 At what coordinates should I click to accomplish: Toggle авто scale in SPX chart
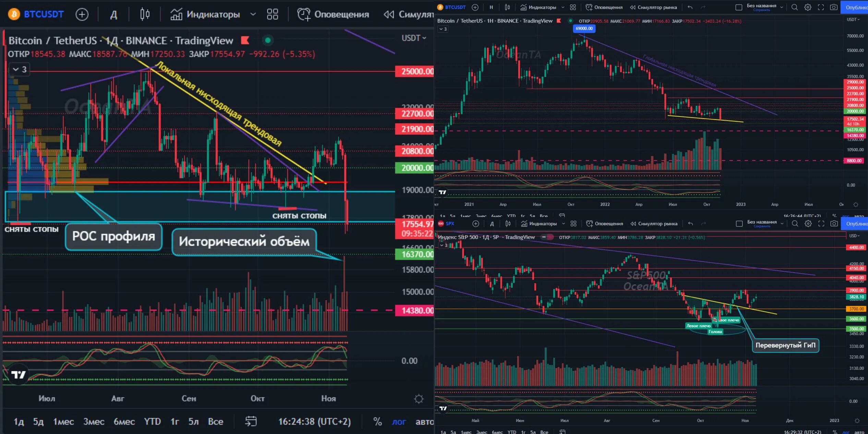click(x=859, y=432)
